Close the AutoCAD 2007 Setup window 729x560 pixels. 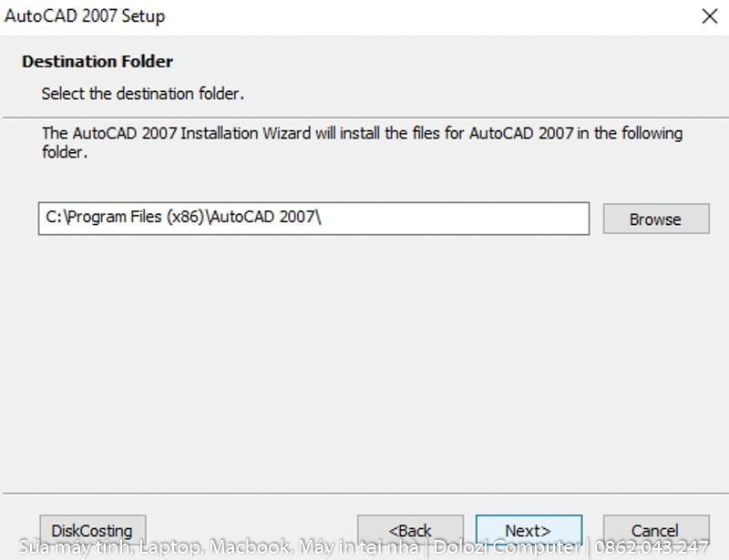pyautogui.click(x=710, y=16)
